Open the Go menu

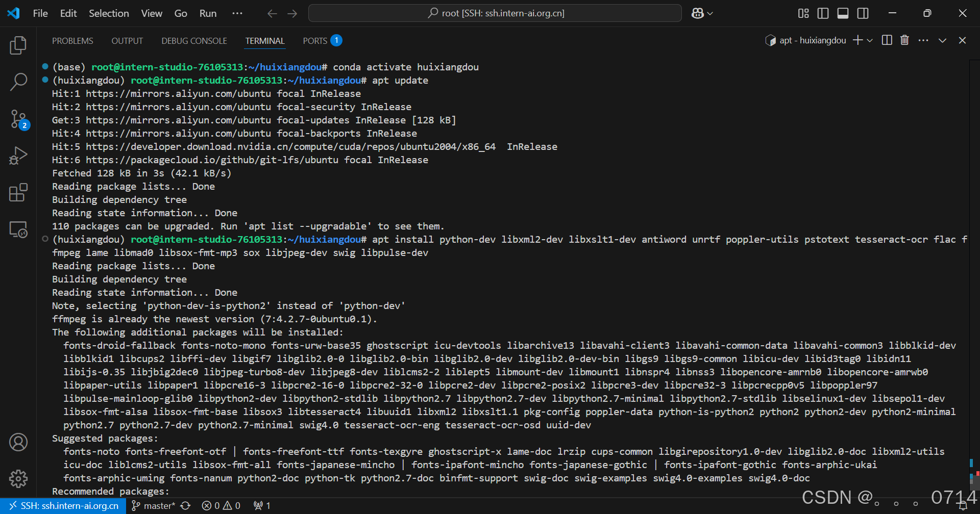(x=181, y=13)
